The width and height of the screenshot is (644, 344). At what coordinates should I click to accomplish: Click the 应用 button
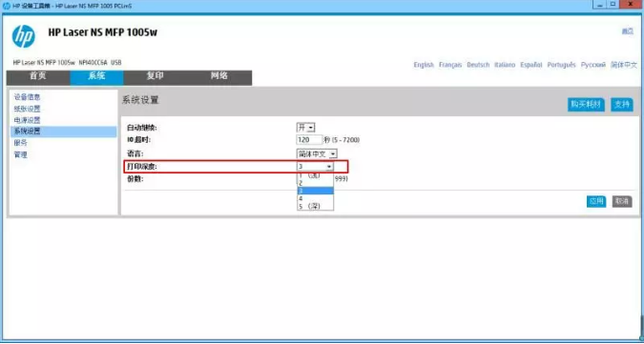point(596,201)
